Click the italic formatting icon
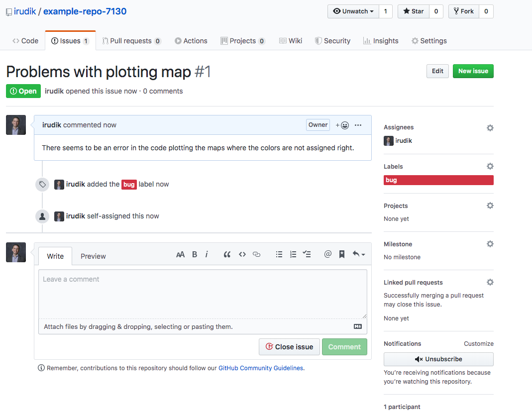This screenshot has height=415, width=532. 207,254
